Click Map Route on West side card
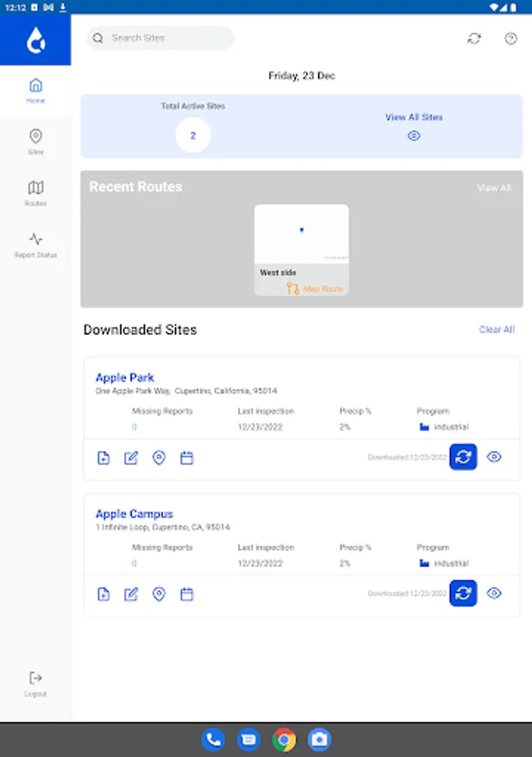532x757 pixels. coord(315,289)
